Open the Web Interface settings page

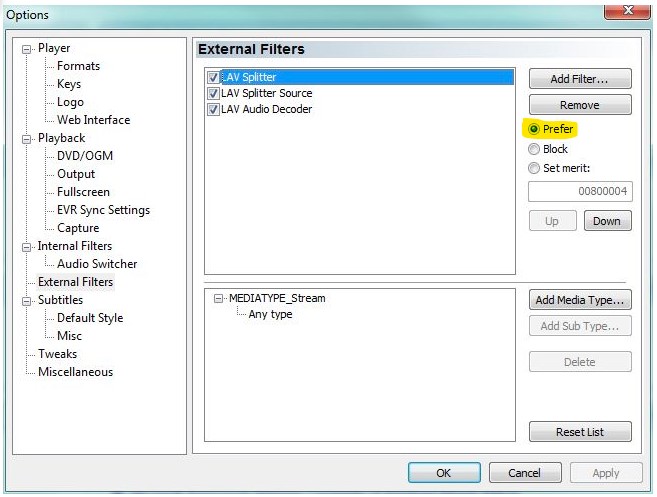click(93, 120)
